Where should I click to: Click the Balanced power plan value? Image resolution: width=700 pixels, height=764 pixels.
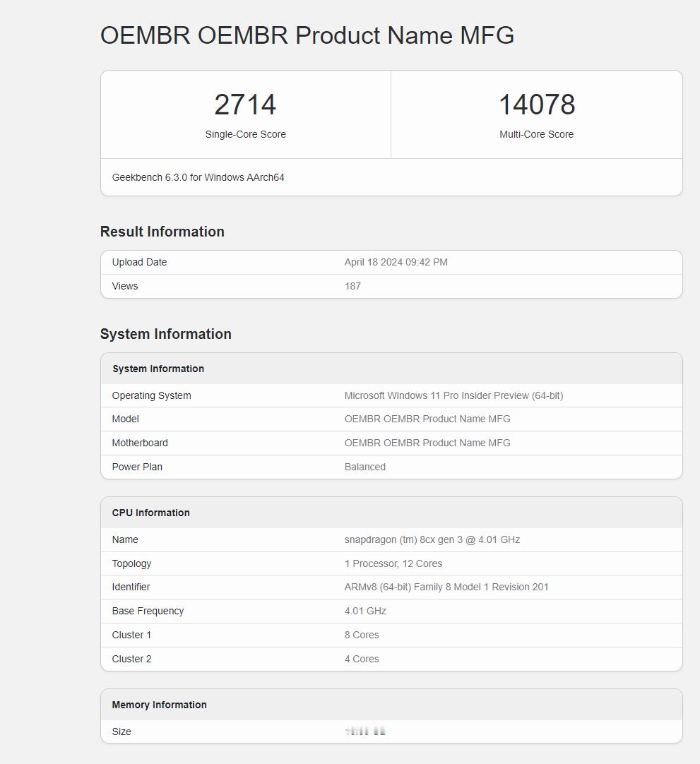tap(365, 467)
